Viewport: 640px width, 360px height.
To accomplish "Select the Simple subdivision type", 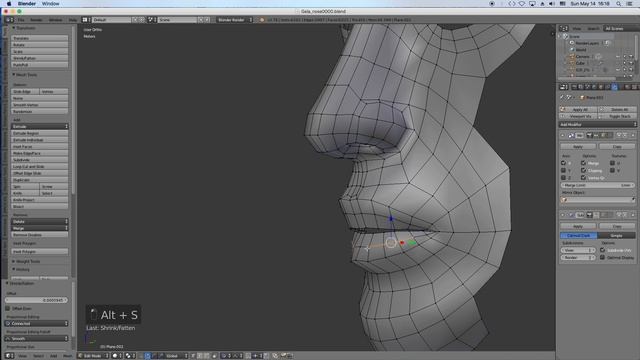I will 616,236.
